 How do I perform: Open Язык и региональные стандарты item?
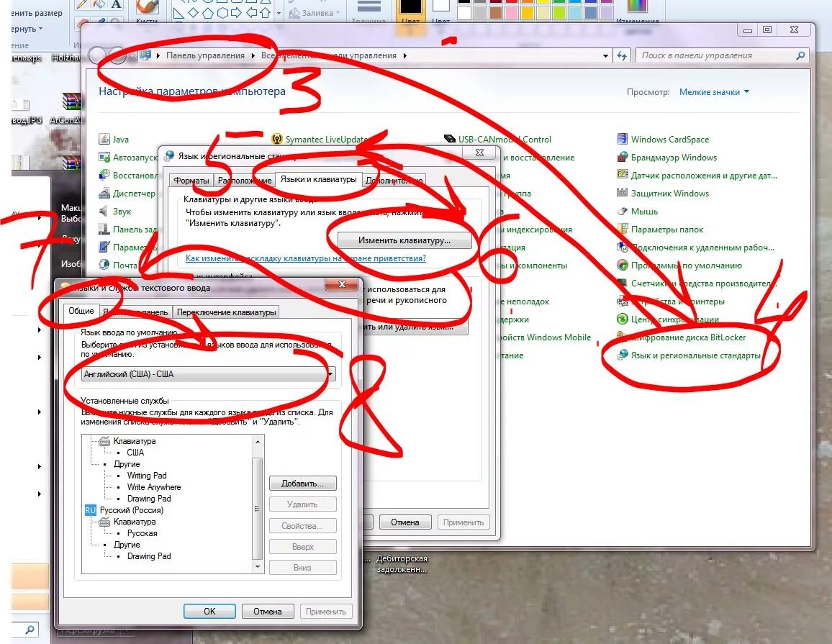(689, 355)
